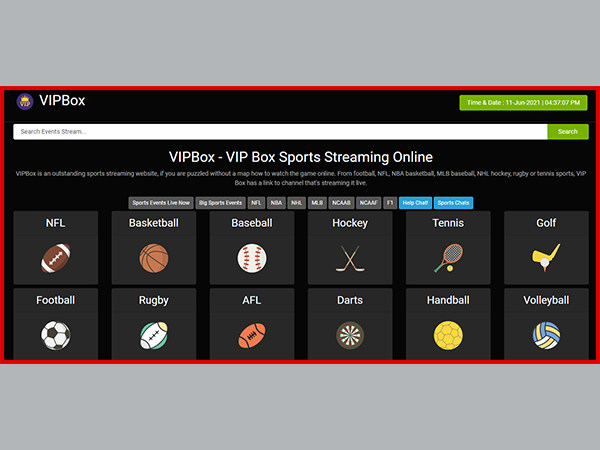
Task: Click the Baseball card heading
Action: click(x=252, y=223)
